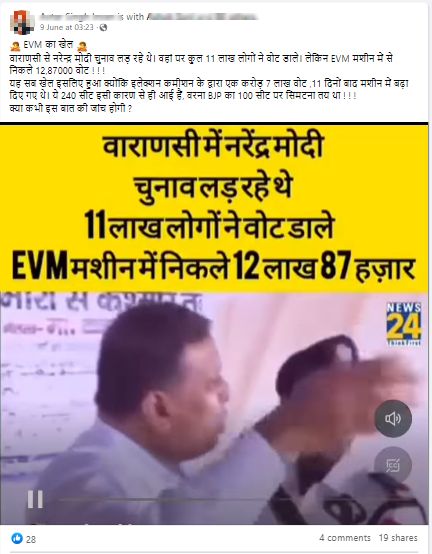Mute the video with speaker icon
Image resolution: width=432 pixels, height=554 pixels.
[x=393, y=419]
